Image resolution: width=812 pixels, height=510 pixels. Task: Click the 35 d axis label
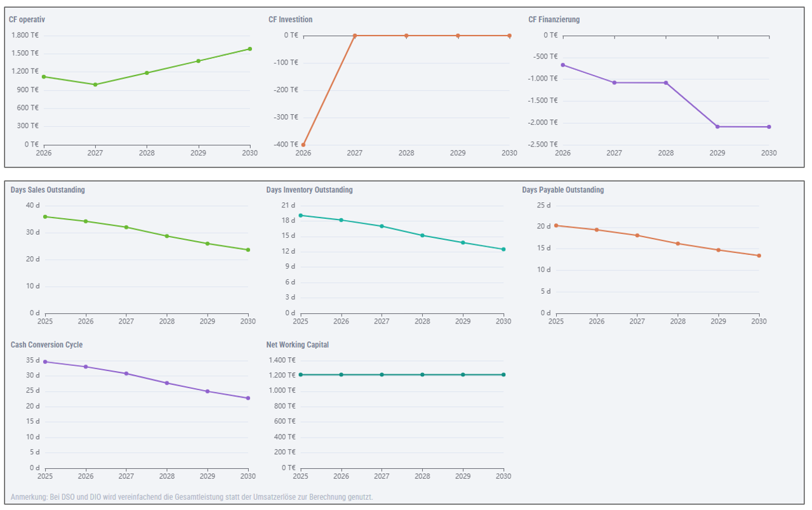33,360
